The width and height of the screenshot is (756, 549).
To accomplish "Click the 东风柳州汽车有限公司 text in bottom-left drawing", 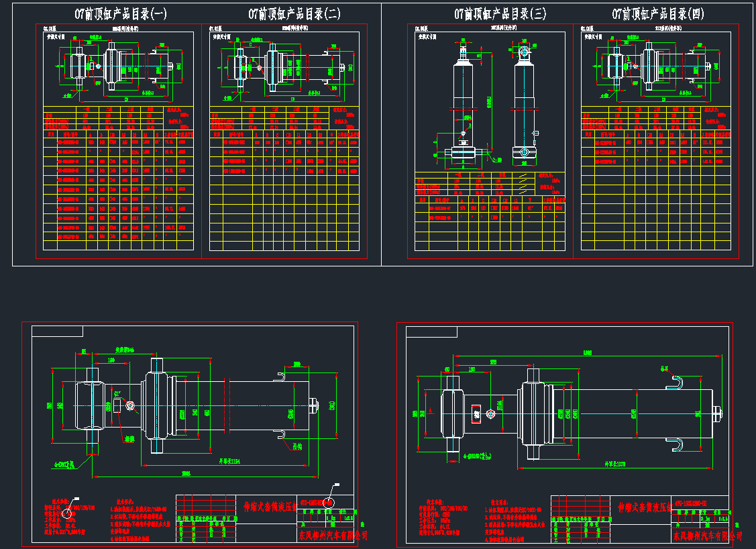I will pyautogui.click(x=332, y=535).
